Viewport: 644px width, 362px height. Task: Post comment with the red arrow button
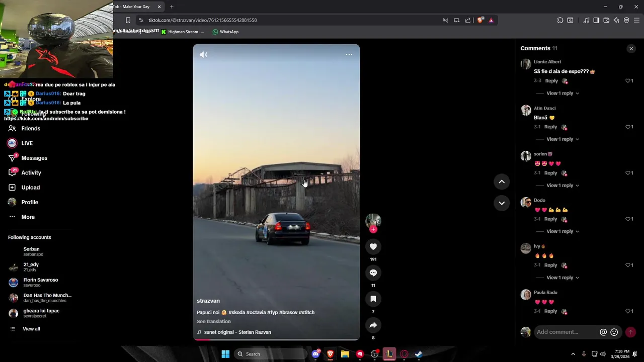click(630, 332)
